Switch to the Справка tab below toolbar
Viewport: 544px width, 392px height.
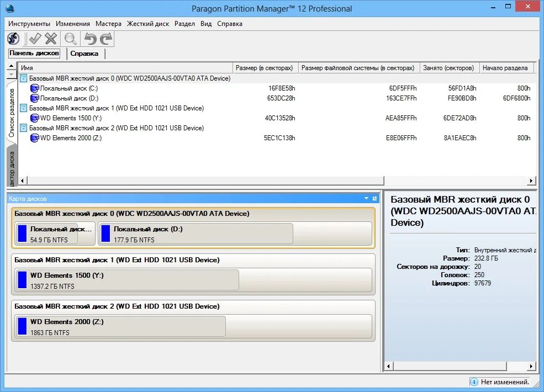pyautogui.click(x=84, y=54)
